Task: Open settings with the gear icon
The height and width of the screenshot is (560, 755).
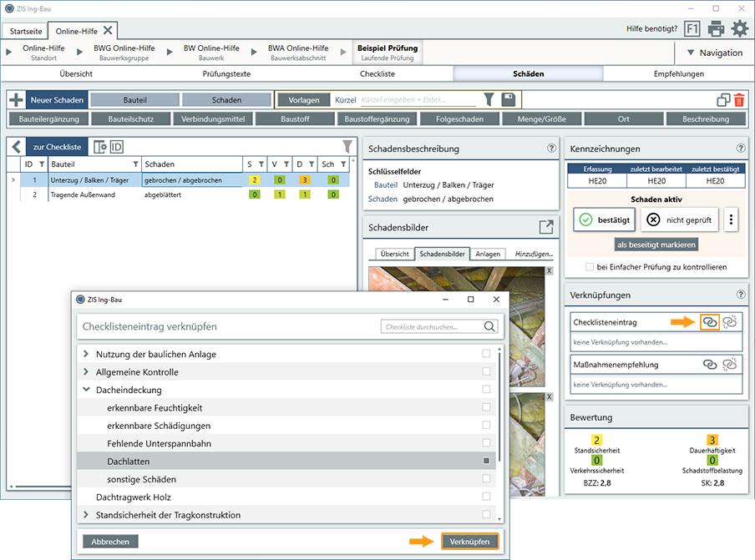Action: pyautogui.click(x=740, y=29)
